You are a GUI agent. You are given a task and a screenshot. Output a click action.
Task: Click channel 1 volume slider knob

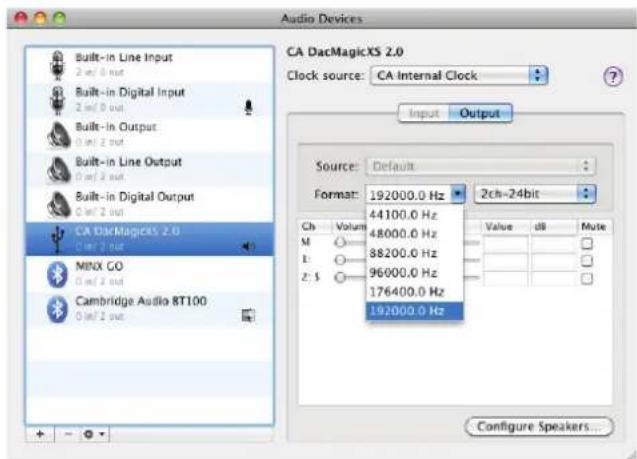(340, 260)
